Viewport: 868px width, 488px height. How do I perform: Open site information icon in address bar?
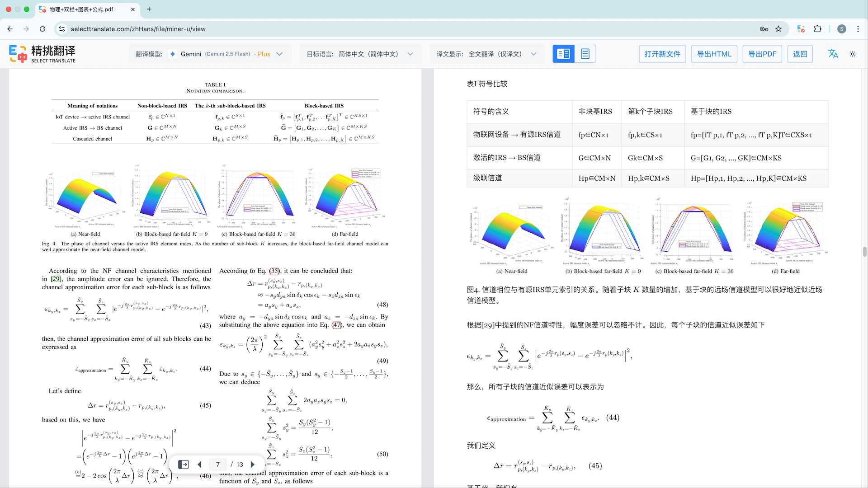pos(62,29)
